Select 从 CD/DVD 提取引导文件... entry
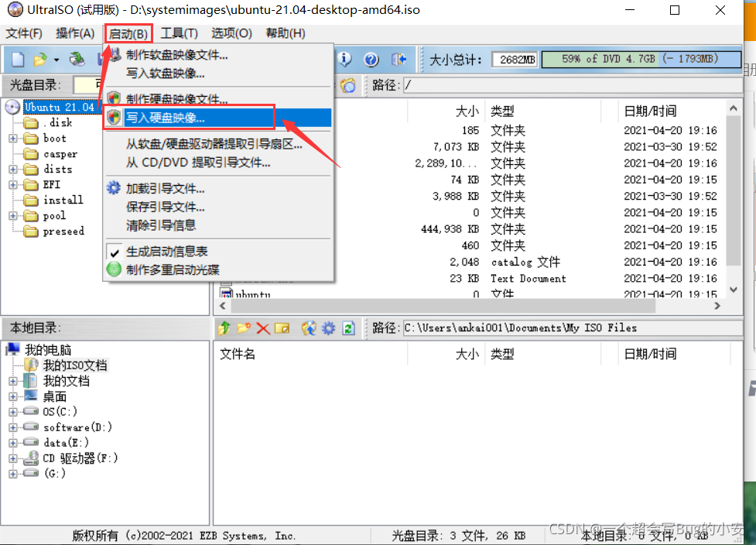Screen dimensions: 756x545 [218, 163]
